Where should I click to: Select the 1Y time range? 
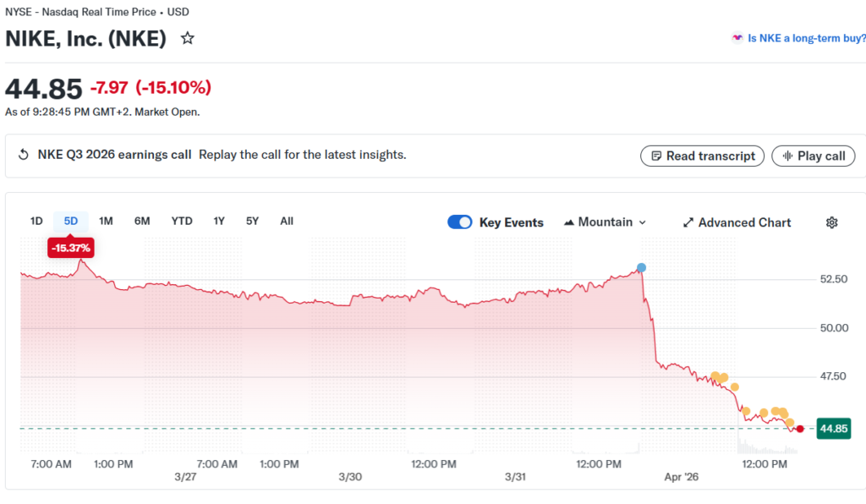[219, 222]
